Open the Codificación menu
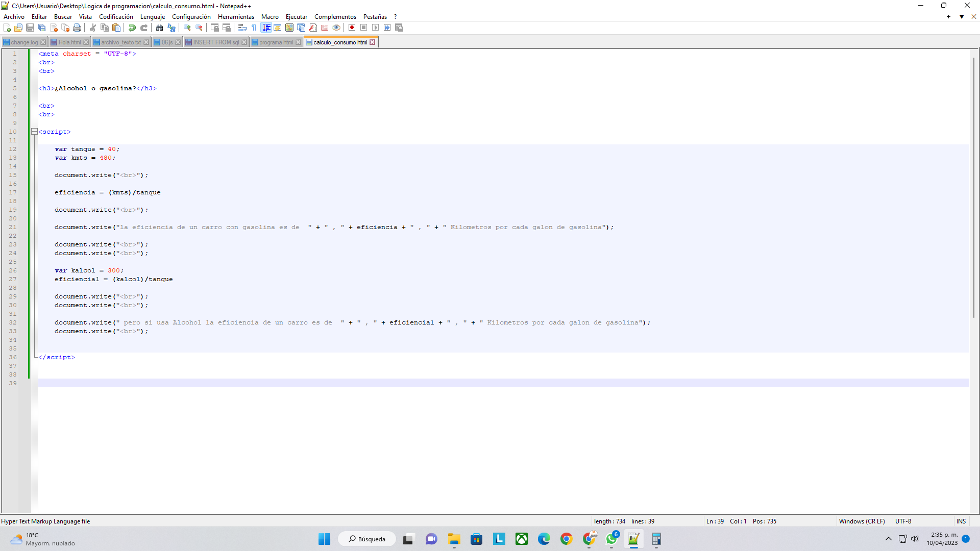Image resolution: width=980 pixels, height=551 pixels. pos(116,17)
